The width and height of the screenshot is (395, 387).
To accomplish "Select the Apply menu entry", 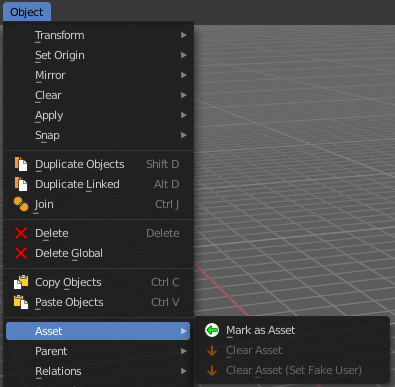I will click(98, 115).
